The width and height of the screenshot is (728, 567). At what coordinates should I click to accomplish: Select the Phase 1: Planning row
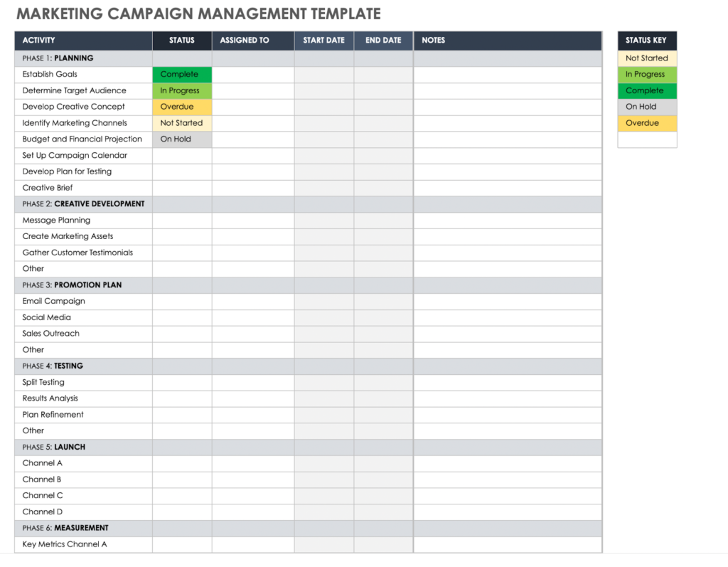point(309,58)
